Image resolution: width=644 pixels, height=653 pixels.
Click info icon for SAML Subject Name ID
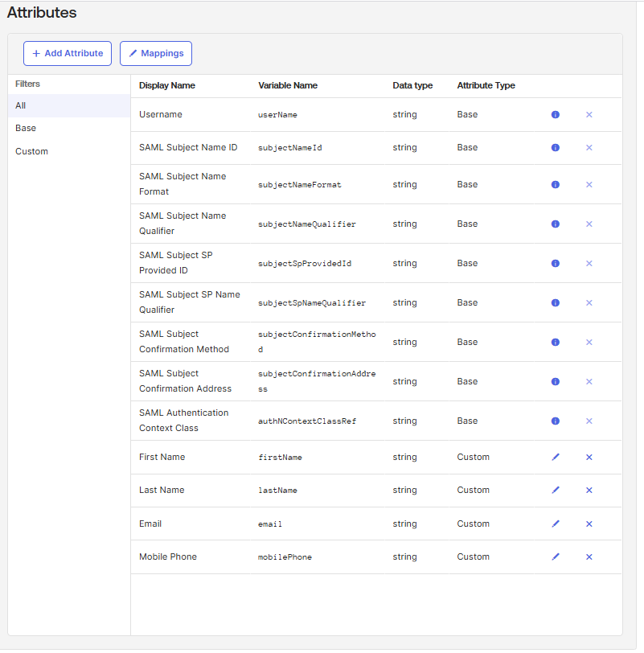click(x=556, y=147)
